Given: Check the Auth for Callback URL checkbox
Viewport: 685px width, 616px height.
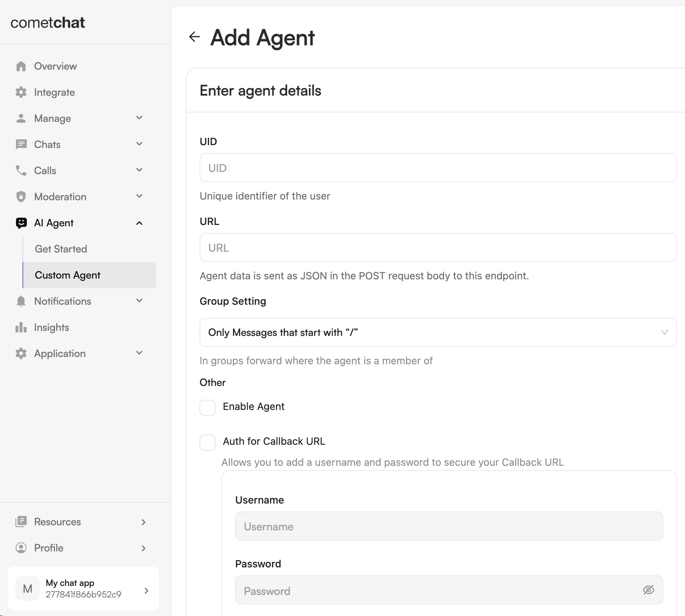Looking at the screenshot, I should click(208, 443).
